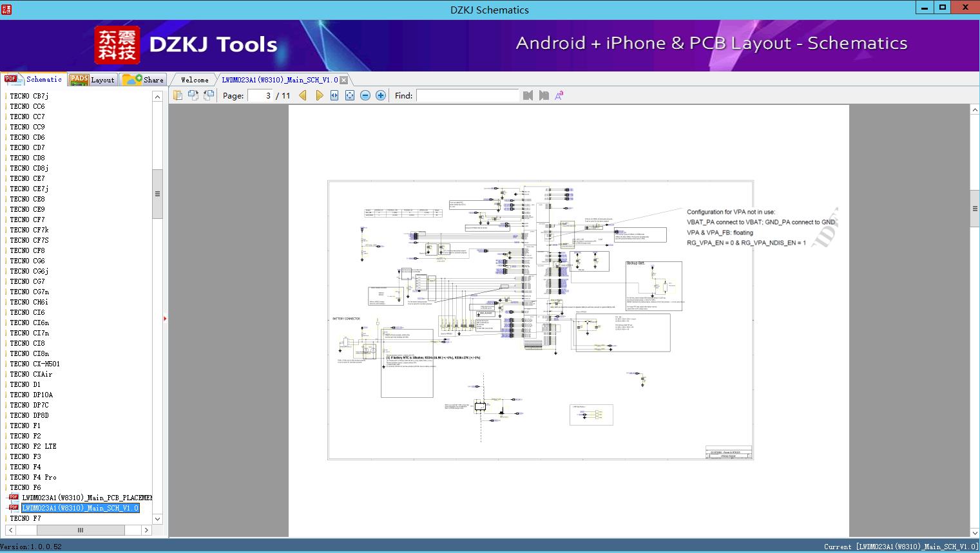The height and width of the screenshot is (553, 980).
Task: Click the find next icon
Action: coord(544,95)
